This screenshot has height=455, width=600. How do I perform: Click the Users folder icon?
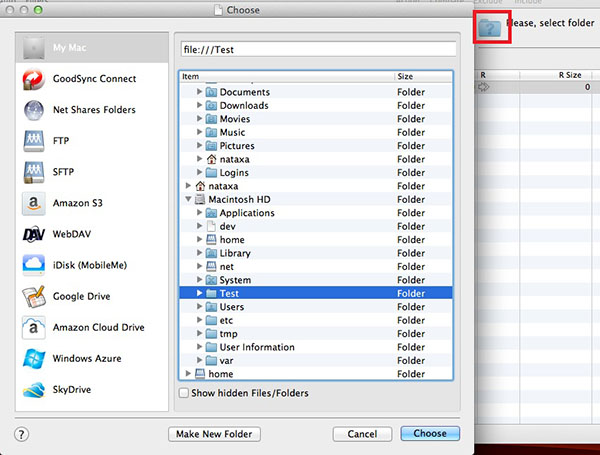pyautogui.click(x=211, y=307)
